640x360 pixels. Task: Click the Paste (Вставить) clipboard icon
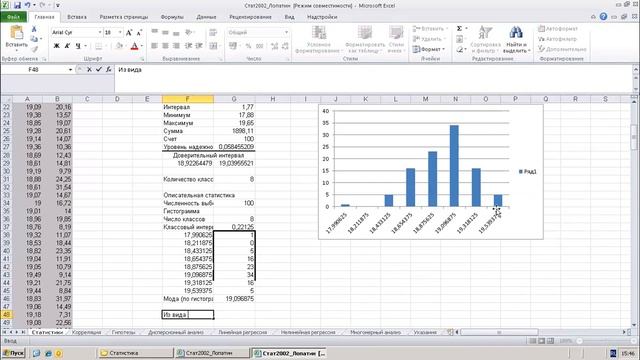(17, 33)
